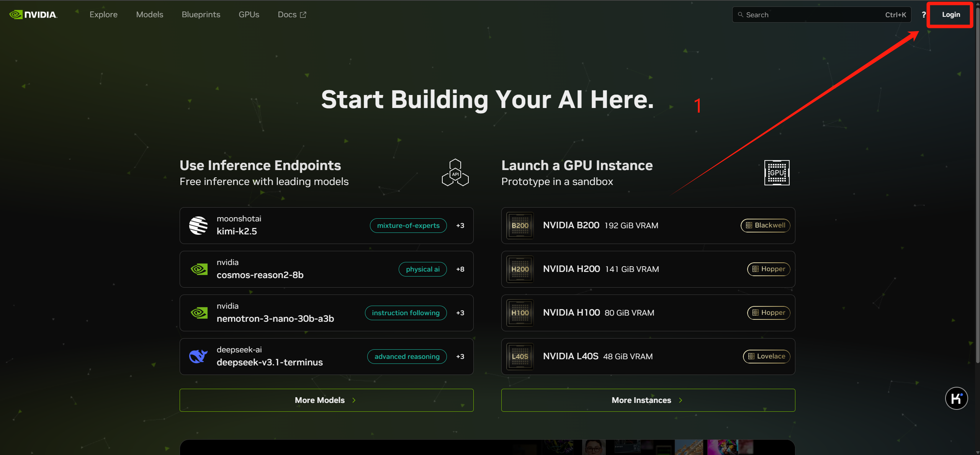Click the GPU instance chip icon
980x455 pixels.
[777, 173]
